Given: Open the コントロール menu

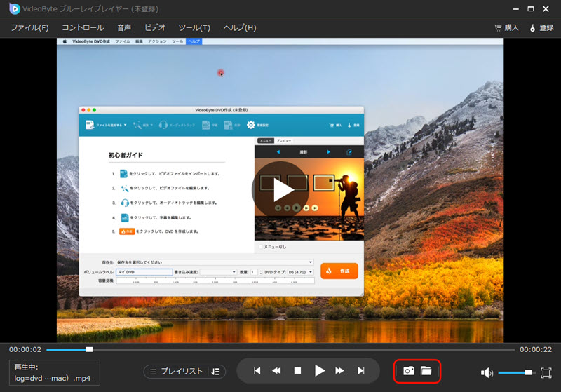Looking at the screenshot, I should click(83, 27).
